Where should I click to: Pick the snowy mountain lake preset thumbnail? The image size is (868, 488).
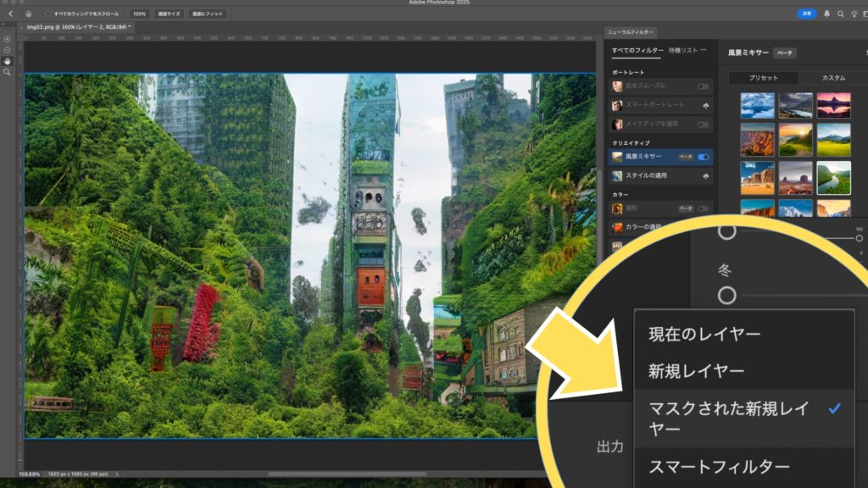[757, 105]
